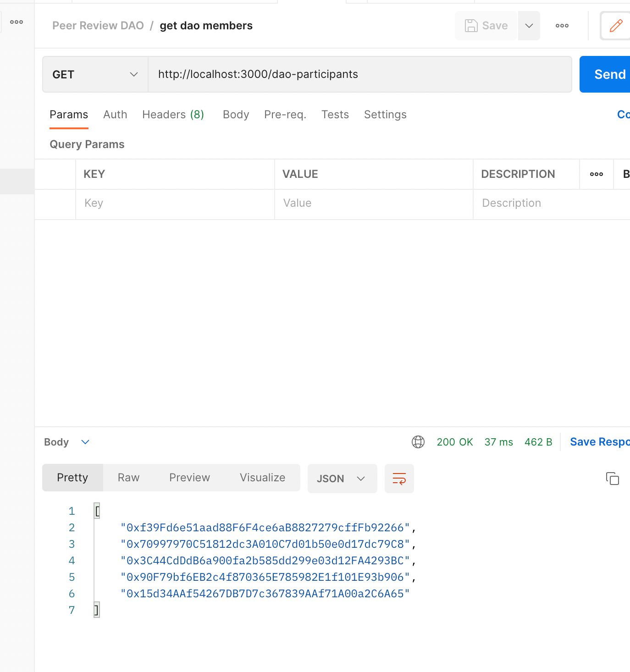This screenshot has height=672, width=630.
Task: Click the opening bracket on line 1
Action: (x=97, y=511)
